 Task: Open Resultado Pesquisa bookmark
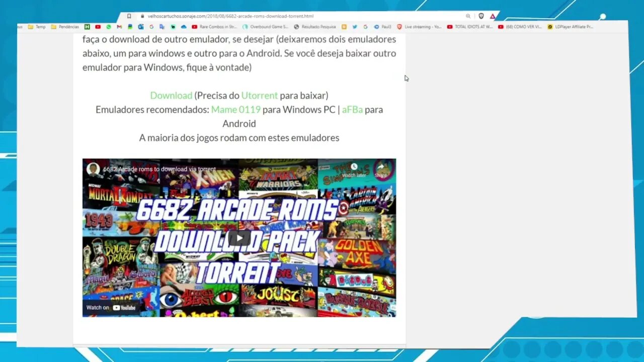tap(316, 27)
